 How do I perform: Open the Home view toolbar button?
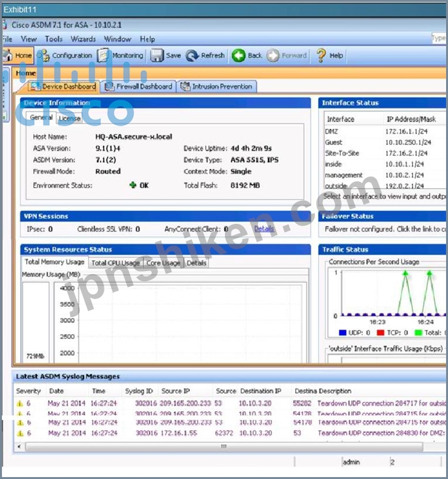point(18,55)
